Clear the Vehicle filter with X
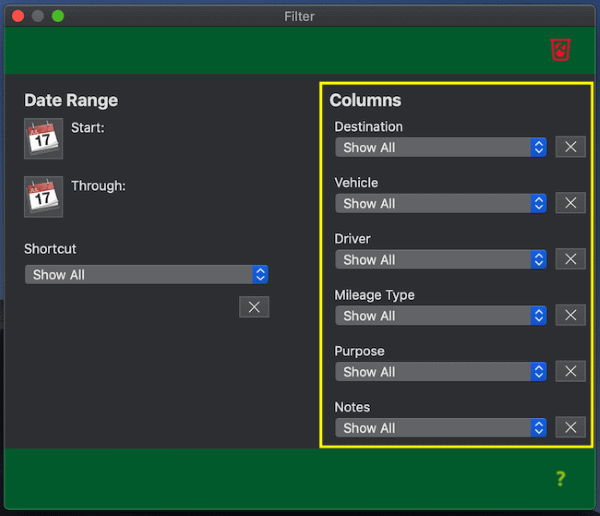This screenshot has width=600, height=516. (x=570, y=203)
